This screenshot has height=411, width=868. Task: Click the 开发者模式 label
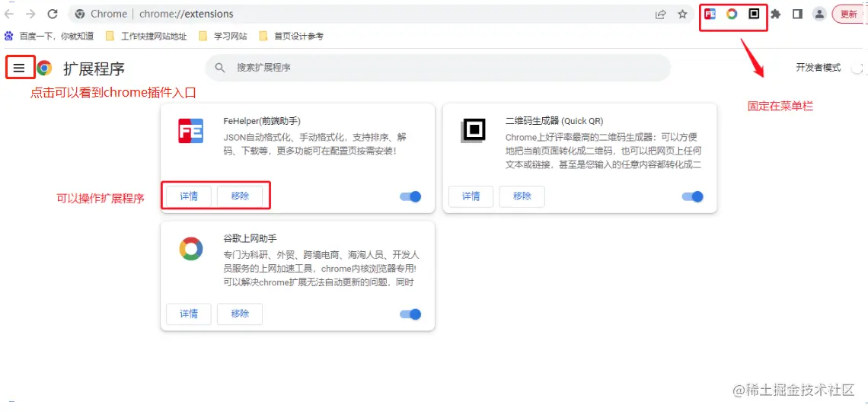(x=819, y=68)
